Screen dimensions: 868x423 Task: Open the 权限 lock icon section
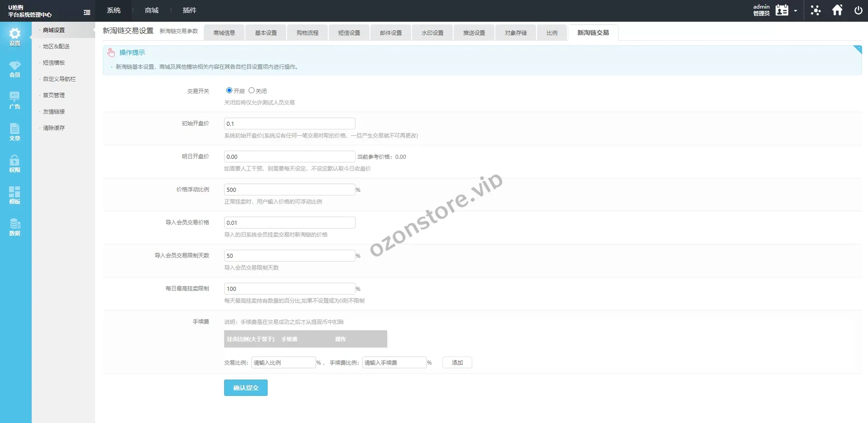click(15, 163)
